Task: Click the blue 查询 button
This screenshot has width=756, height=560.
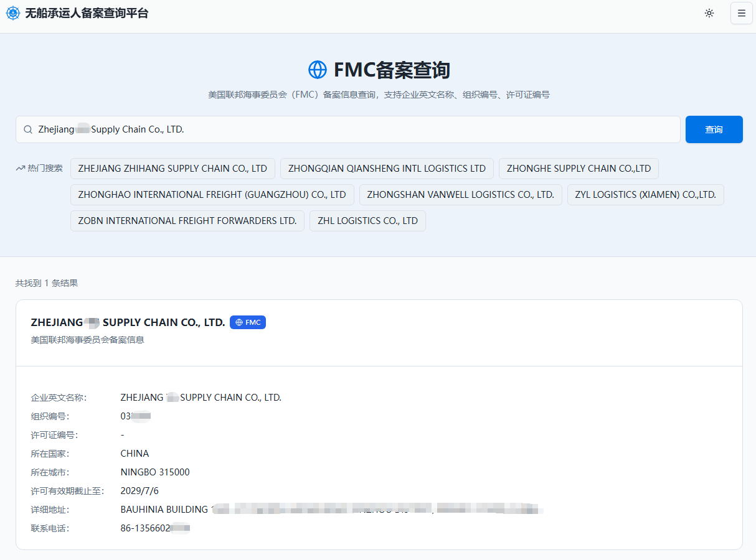Action: point(714,129)
